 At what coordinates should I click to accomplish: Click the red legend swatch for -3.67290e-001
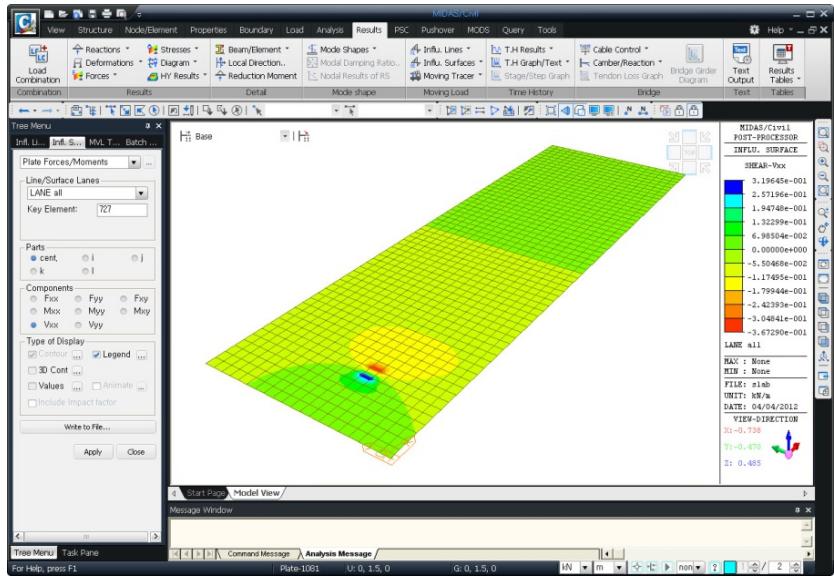pos(733,325)
